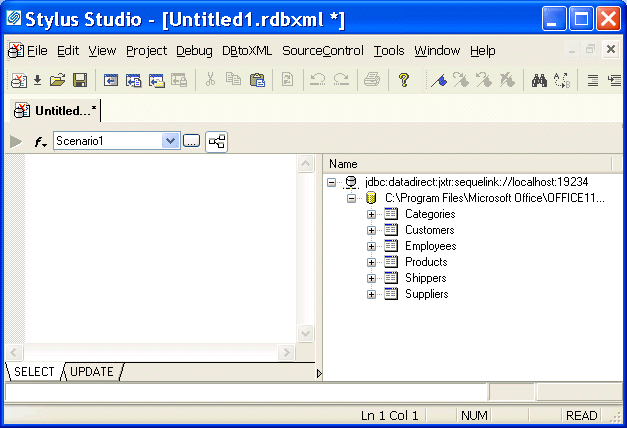Open the SourceControl menu
This screenshot has height=428, width=627.
[323, 51]
